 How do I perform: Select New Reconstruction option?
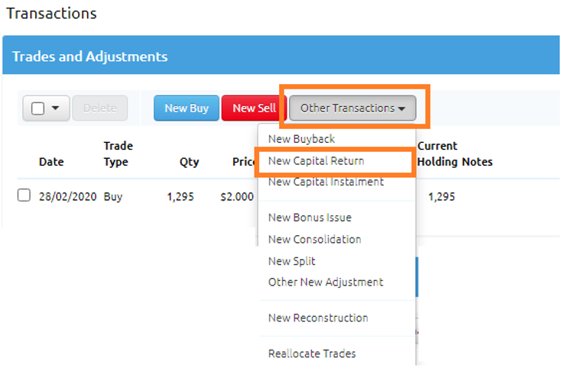click(318, 318)
